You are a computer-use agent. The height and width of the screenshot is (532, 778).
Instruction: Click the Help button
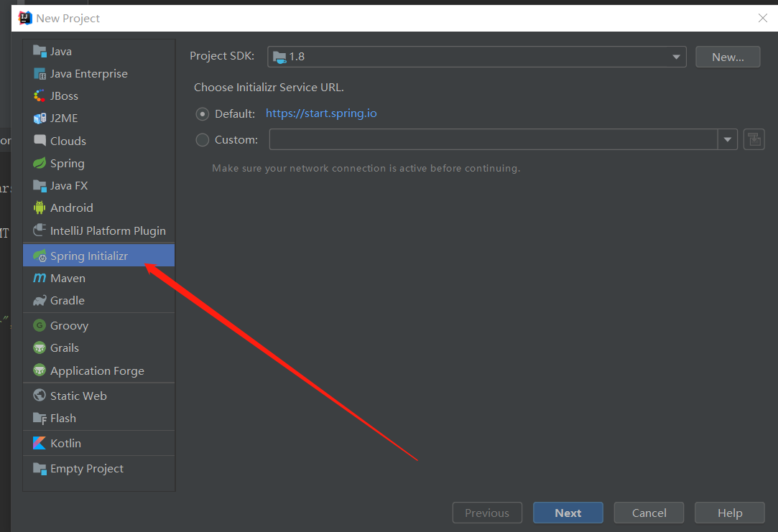point(730,513)
